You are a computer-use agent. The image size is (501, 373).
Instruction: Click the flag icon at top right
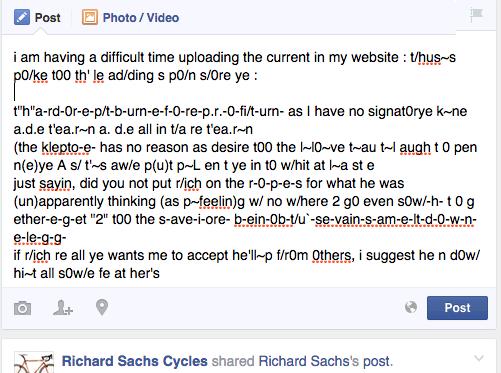tap(476, 15)
